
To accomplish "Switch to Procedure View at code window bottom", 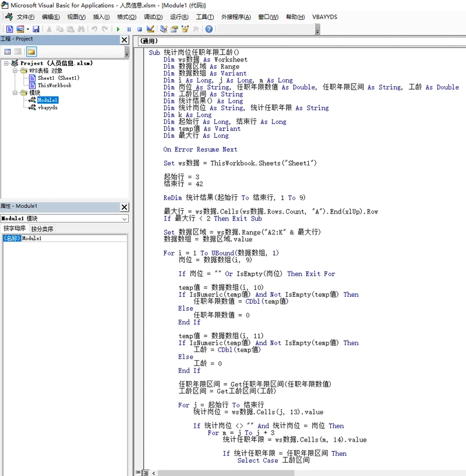I will point(138,473).
